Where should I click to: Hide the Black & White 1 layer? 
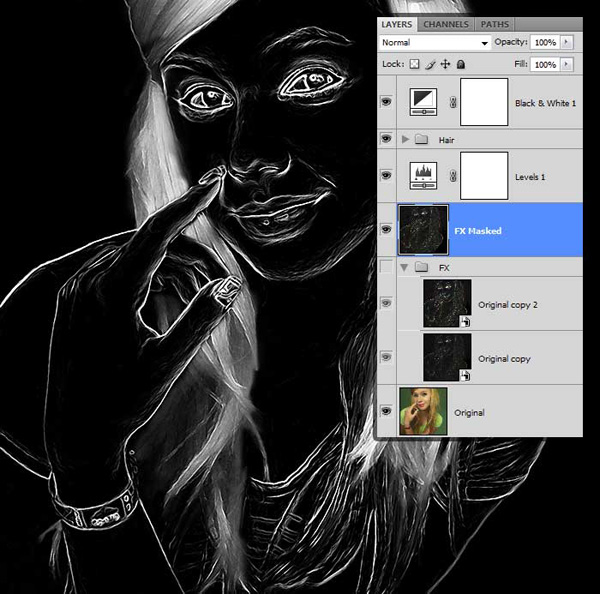386,103
